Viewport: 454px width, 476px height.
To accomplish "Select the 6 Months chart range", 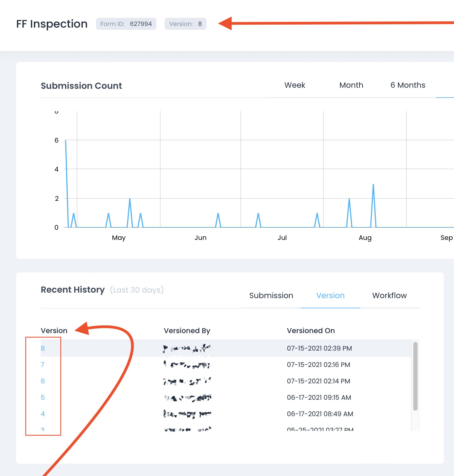I will tap(408, 85).
